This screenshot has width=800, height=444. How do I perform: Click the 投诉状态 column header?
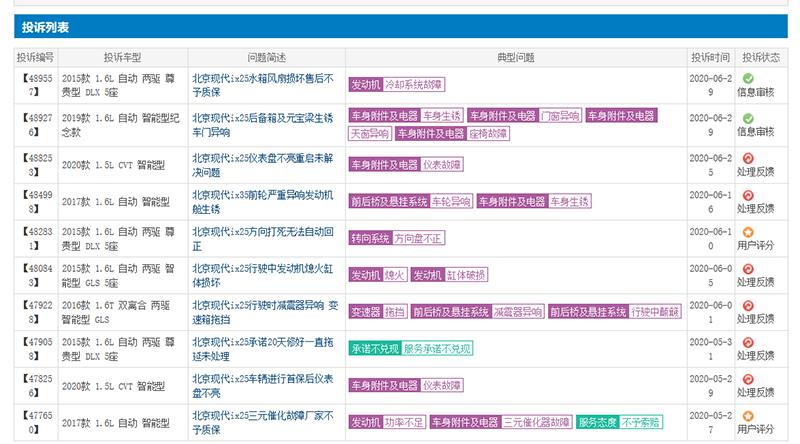pos(761,57)
